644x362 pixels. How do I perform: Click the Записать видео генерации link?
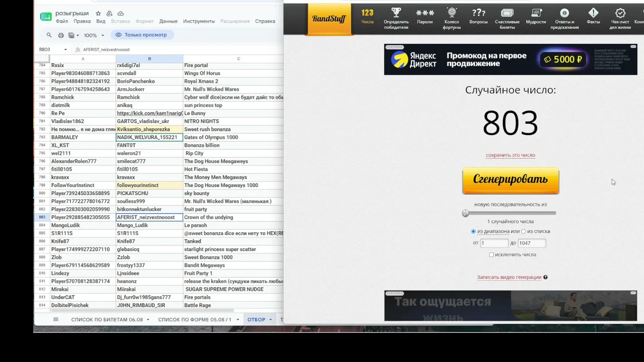[509, 278]
